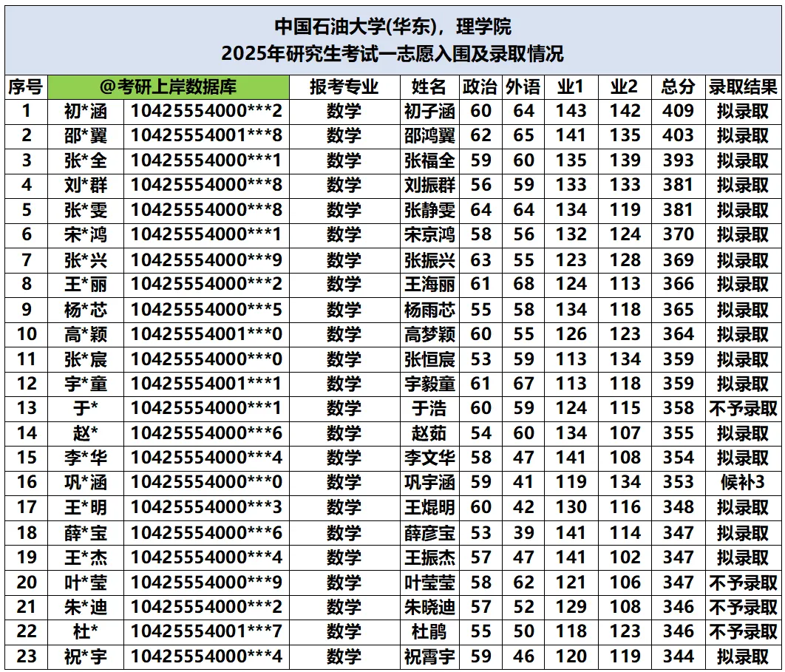Click the name 王焜明
The width and height of the screenshot is (785, 672).
click(429, 508)
